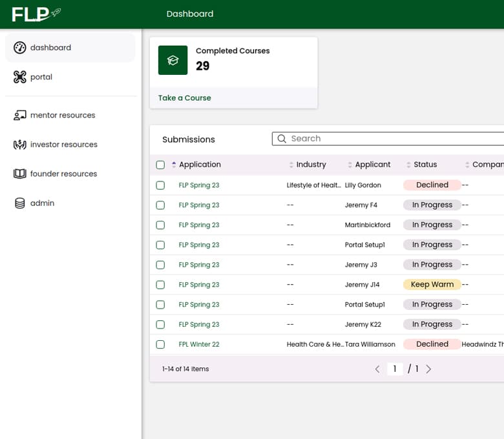Click the founder resources book icon
504x439 pixels.
(x=19, y=174)
